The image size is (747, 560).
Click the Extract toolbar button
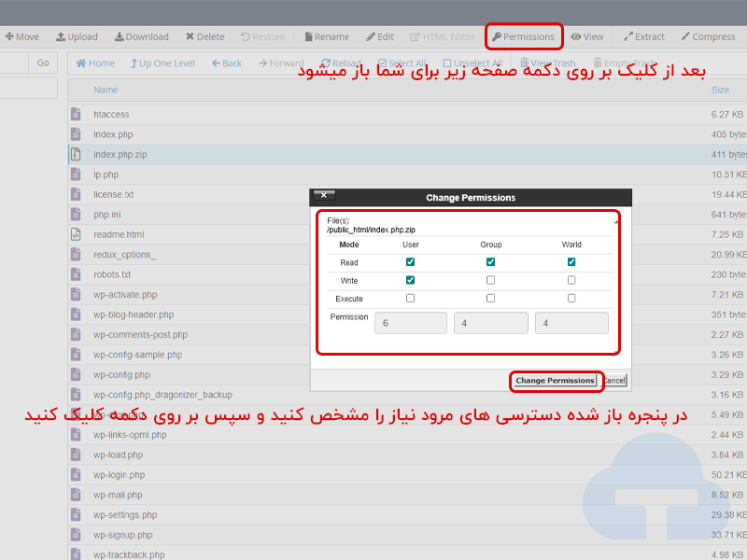643,36
